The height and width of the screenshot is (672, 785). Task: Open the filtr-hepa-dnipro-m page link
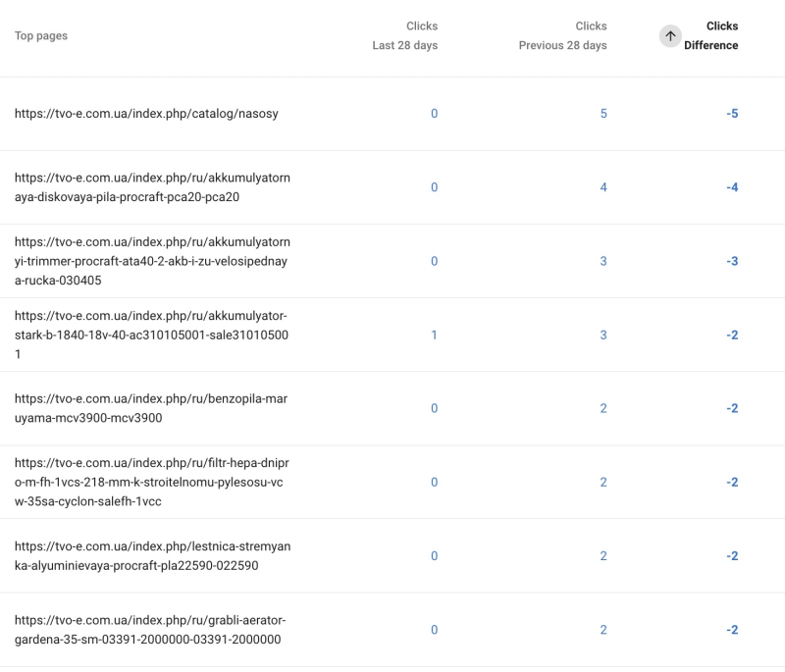click(x=153, y=479)
